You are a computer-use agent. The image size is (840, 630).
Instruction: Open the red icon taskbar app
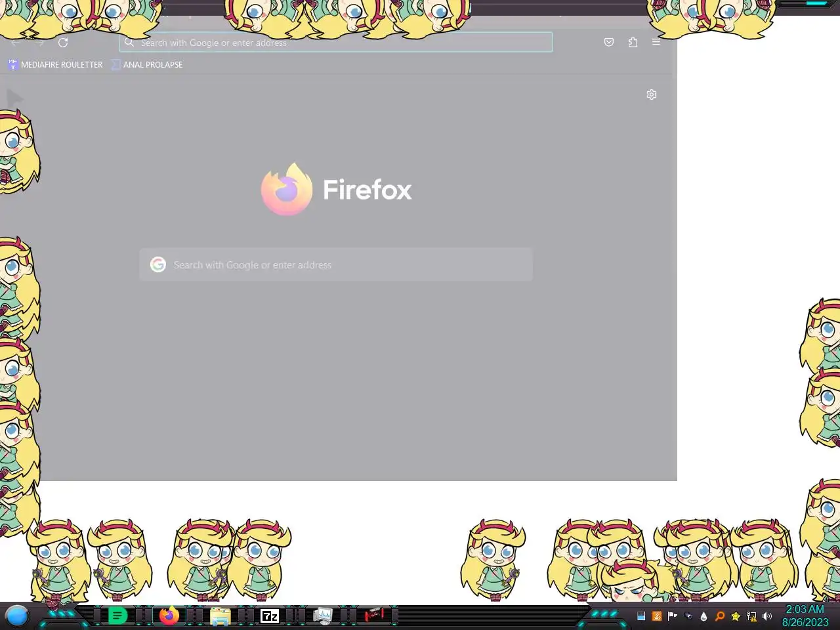[x=374, y=616]
